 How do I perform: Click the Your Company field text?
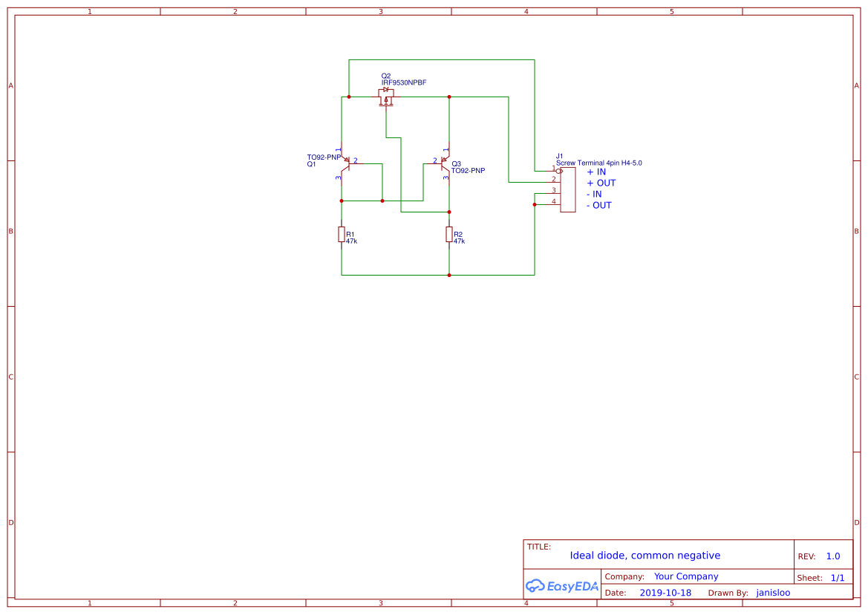pos(685,576)
